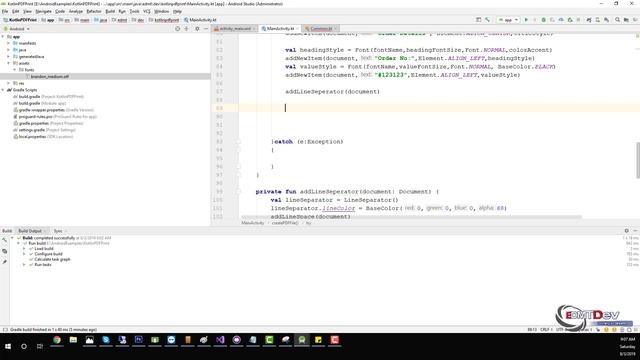Screen dimensions: 640x360
Task: Collapse the app module node
Action: pyautogui.click(x=3, y=37)
